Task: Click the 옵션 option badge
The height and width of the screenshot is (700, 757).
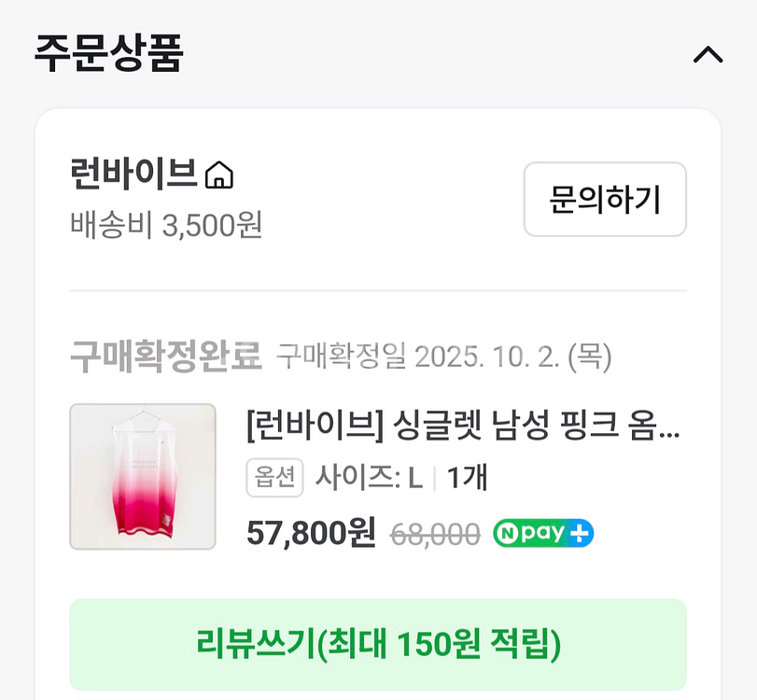Action: (275, 479)
